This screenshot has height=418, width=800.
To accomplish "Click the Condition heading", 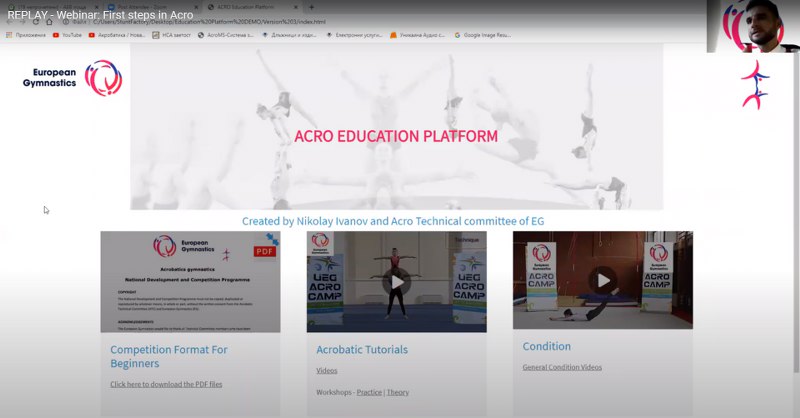I will point(546,346).
